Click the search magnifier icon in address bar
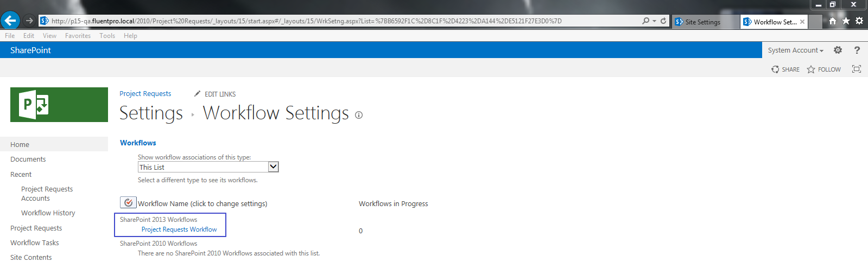The width and height of the screenshot is (868, 262). 646,21
